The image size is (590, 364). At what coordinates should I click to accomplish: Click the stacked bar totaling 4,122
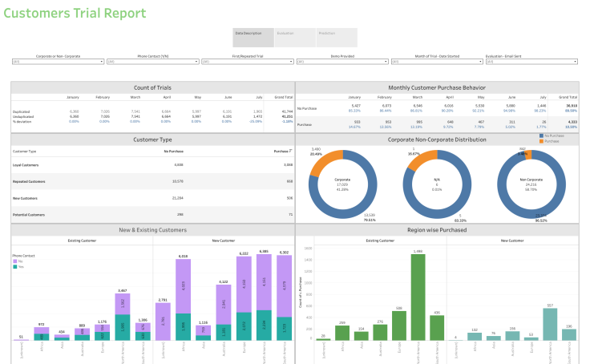224,313
